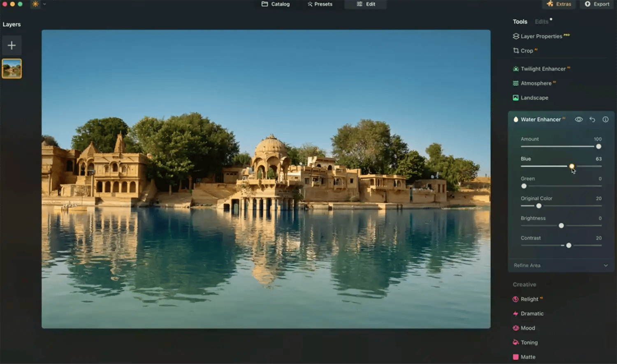Open the Catalog tab
Screen dimensions: 617x364
point(276,4)
